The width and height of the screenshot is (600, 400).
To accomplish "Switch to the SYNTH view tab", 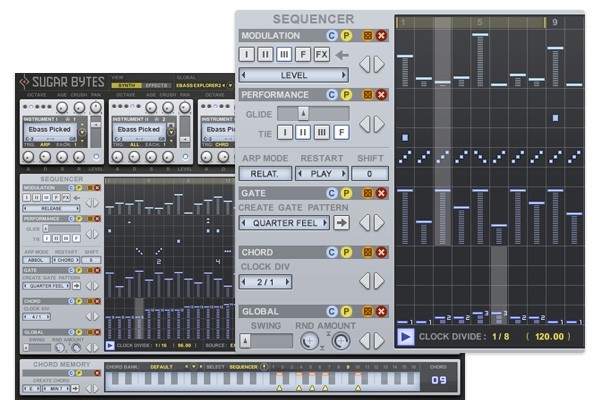I will pos(126,85).
